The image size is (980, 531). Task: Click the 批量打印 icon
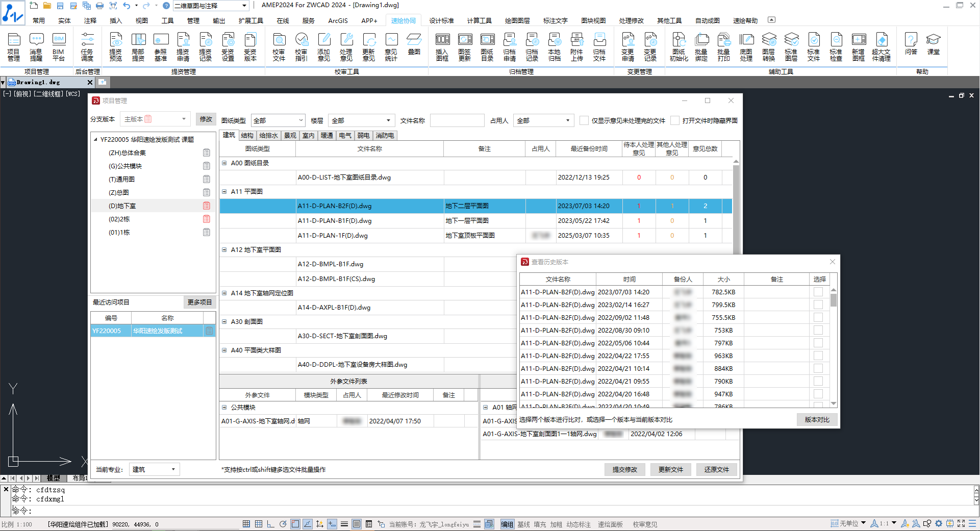724,47
